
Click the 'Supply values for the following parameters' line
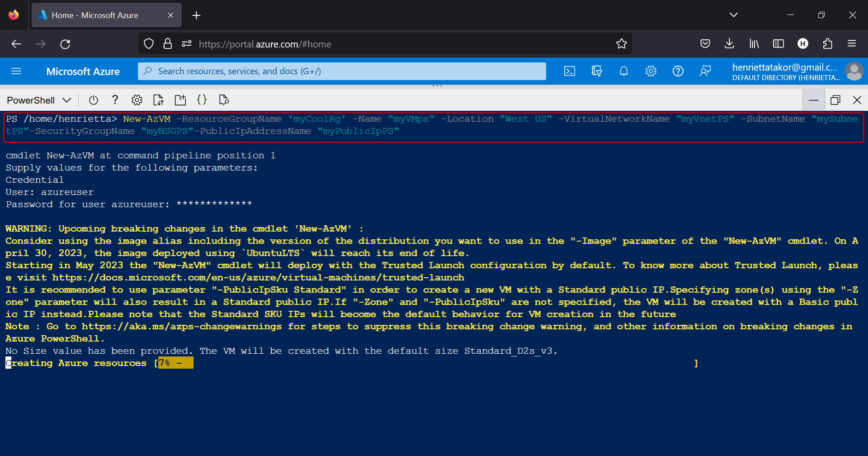click(132, 167)
